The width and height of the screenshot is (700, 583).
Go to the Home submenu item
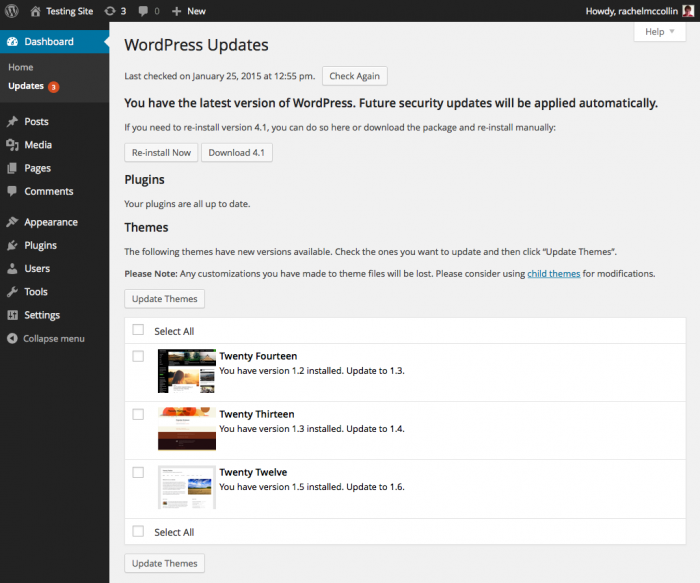pos(21,67)
